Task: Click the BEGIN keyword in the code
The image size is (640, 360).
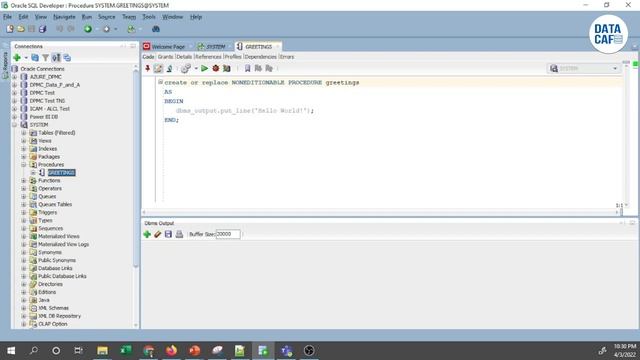Action: pos(174,101)
